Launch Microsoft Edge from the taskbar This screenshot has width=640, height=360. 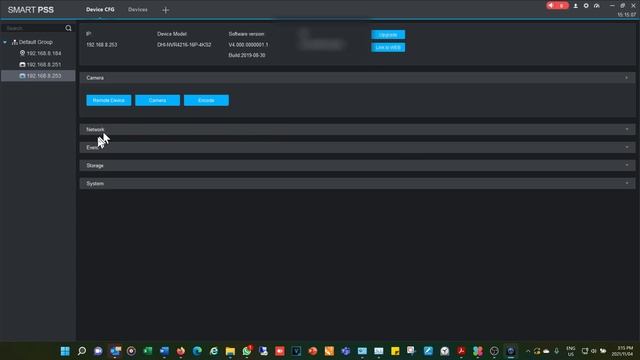(197, 351)
